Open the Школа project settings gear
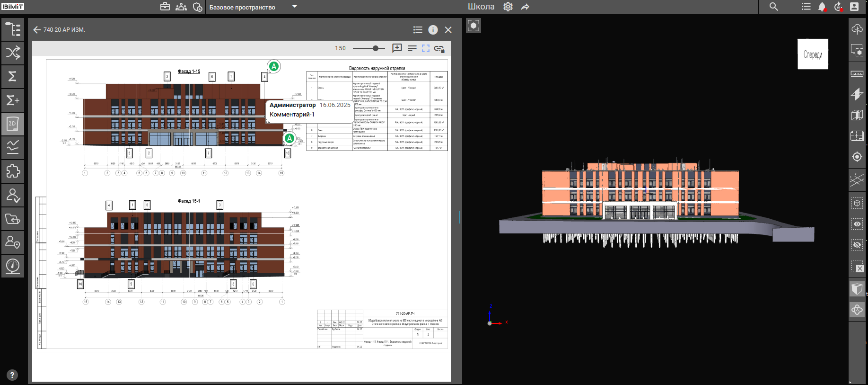Image resolution: width=868 pixels, height=385 pixels. pyautogui.click(x=508, y=7)
